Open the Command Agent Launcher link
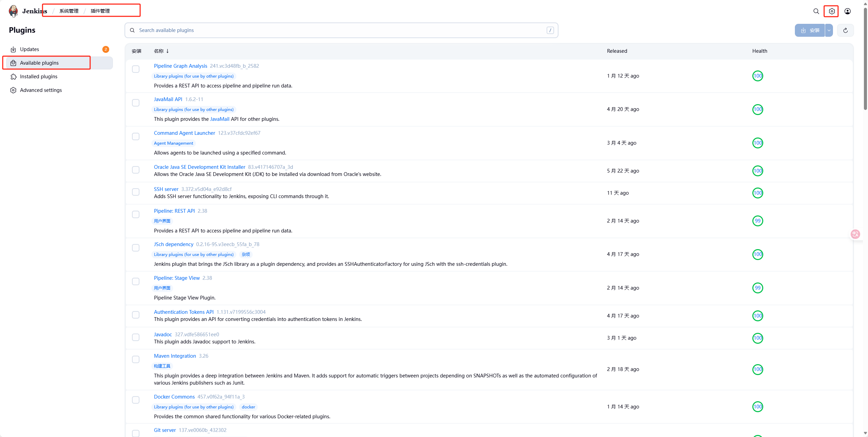868x437 pixels. coord(184,133)
